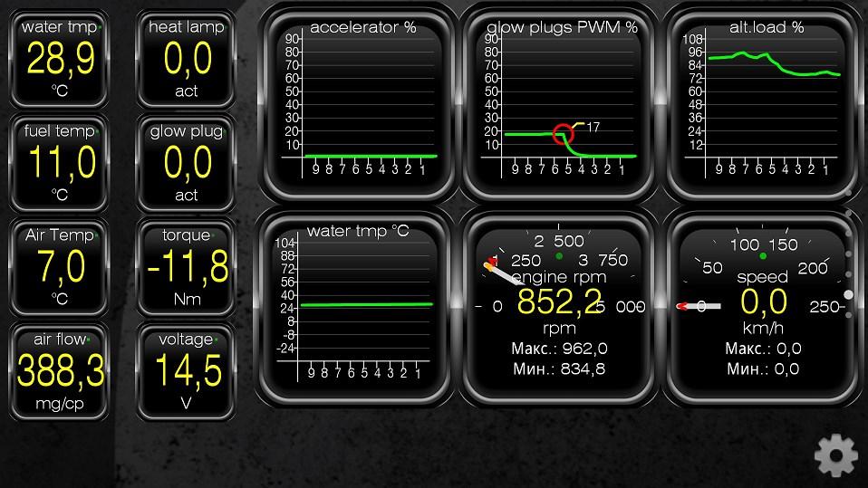Open the air flow 388,3 mg/cp gauge
The width and height of the screenshot is (868, 488).
59,371
